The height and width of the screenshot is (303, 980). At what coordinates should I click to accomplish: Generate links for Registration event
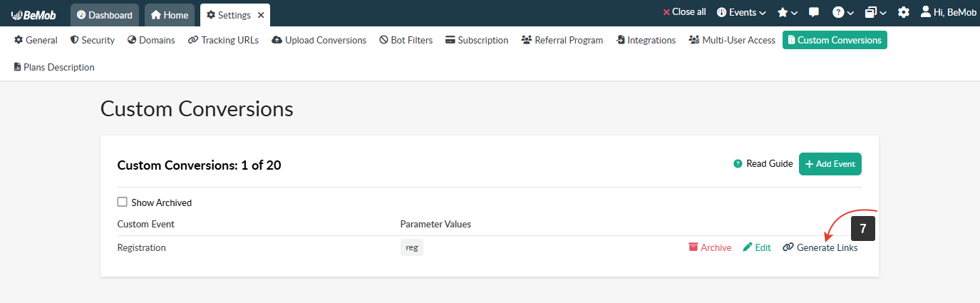(820, 247)
